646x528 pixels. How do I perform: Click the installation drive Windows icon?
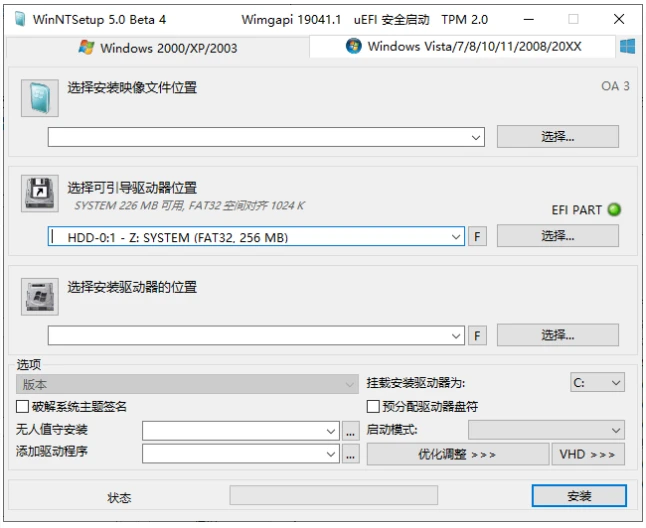tap(40, 297)
